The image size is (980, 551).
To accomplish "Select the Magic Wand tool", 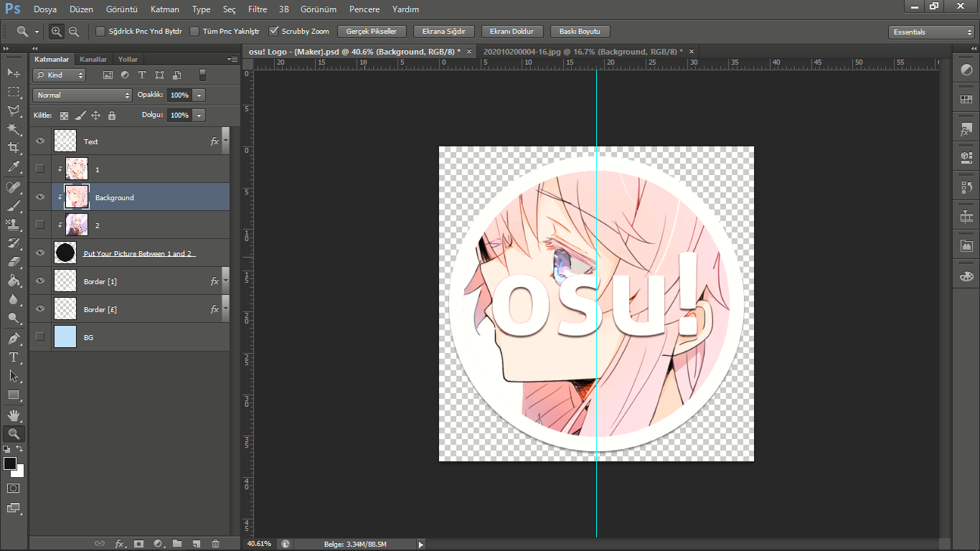I will [x=14, y=129].
